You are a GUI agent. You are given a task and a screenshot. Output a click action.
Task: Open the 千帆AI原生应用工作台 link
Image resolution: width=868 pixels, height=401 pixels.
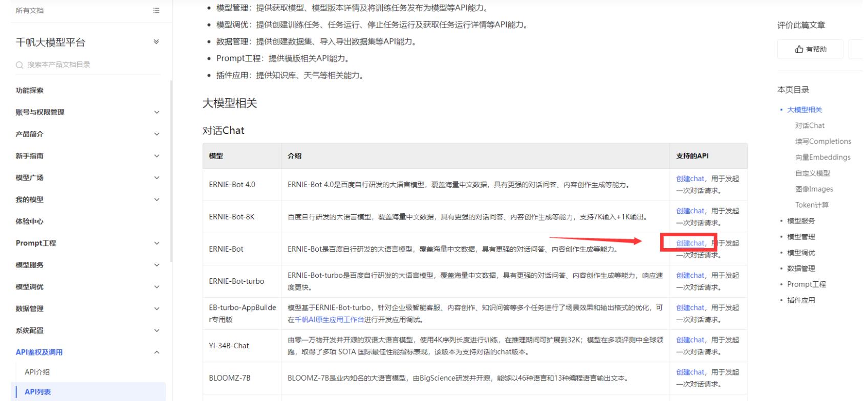point(330,320)
